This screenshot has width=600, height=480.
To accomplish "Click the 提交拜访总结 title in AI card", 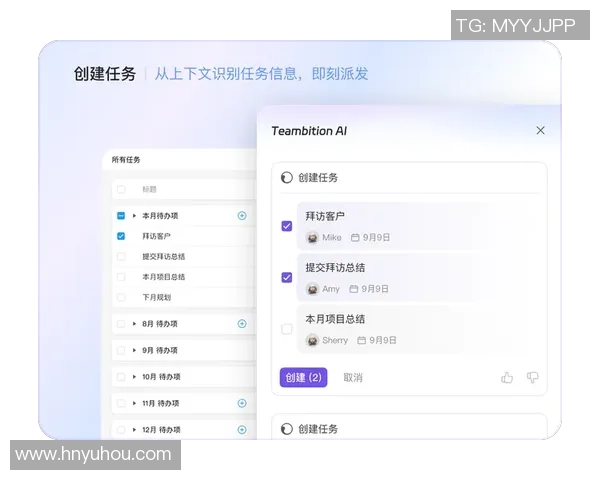I will pyautogui.click(x=335, y=268).
